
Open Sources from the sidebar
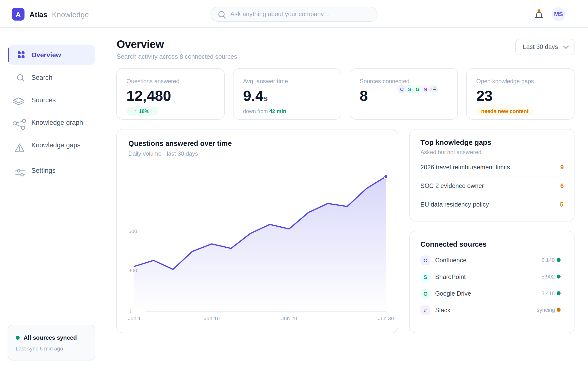pyautogui.click(x=51, y=100)
